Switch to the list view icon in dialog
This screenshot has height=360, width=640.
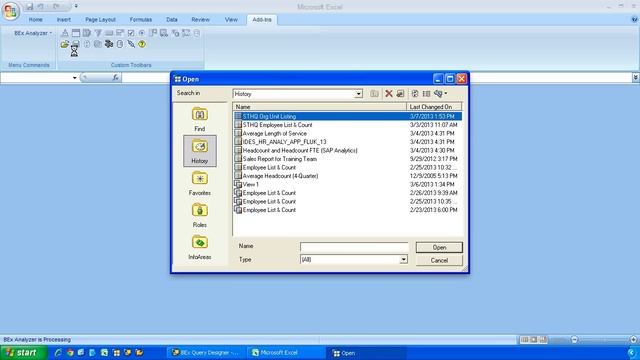tap(426, 93)
